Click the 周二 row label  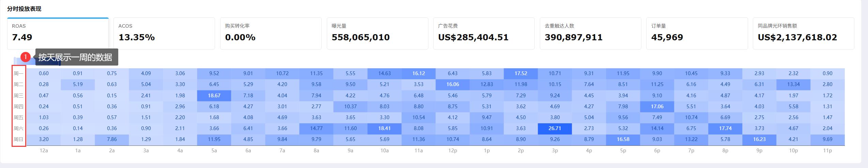click(x=18, y=84)
